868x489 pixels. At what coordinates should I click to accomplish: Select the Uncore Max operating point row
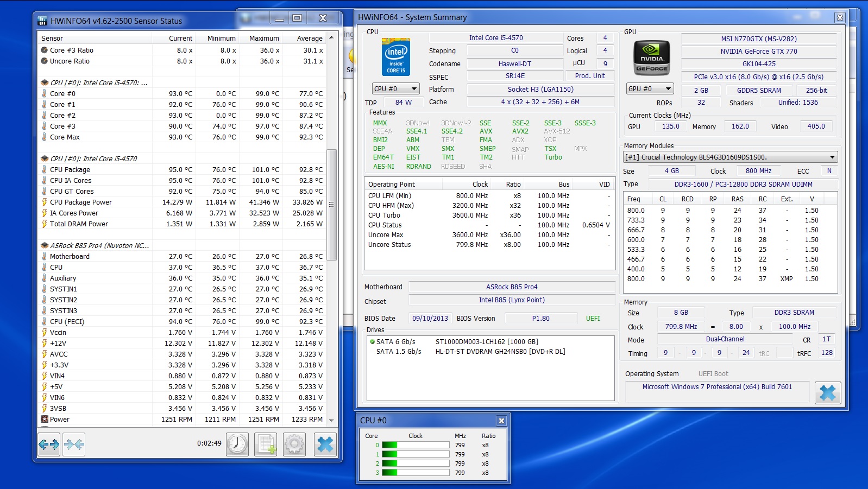tap(489, 235)
